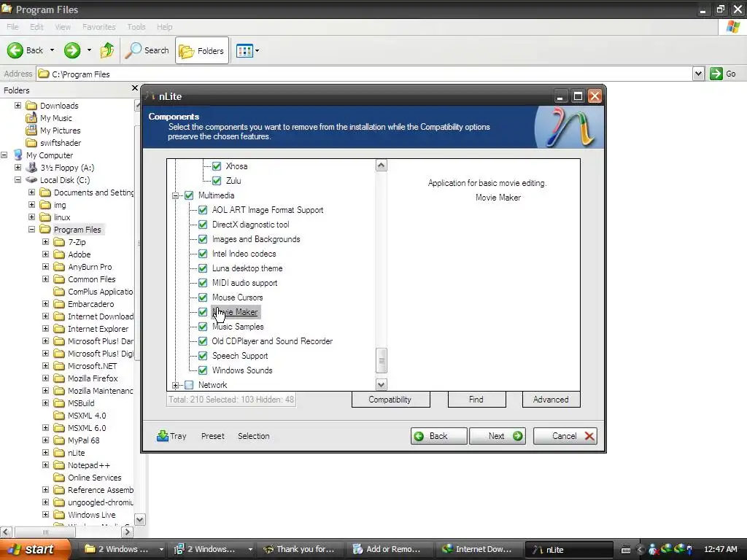Click the nLite component list scrollbar thumb
The width and height of the screenshot is (747, 560).
pyautogui.click(x=381, y=360)
